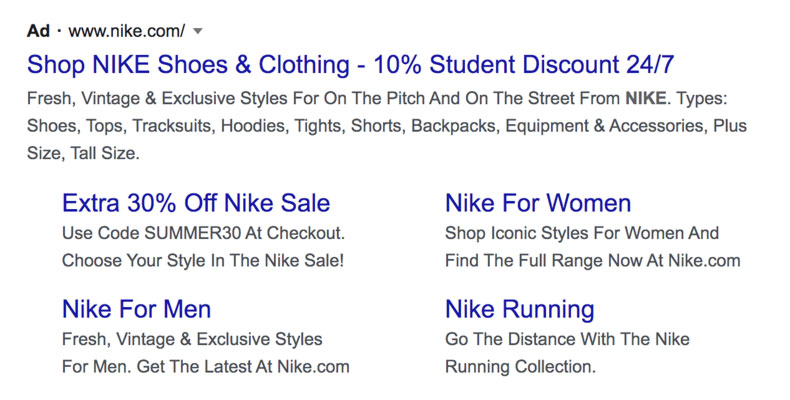790x400 pixels.
Task: Click the www.nike.com/ display URL
Action: pos(126,31)
